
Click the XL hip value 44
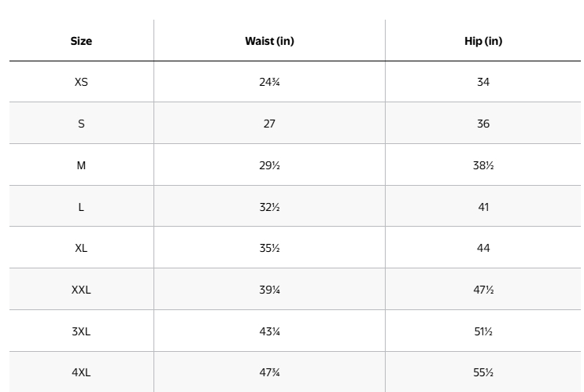(483, 248)
